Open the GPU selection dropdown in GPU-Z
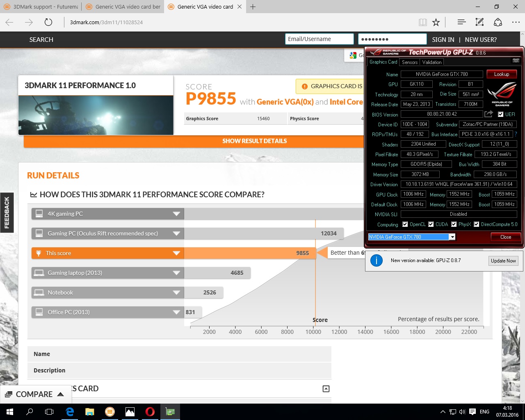The width and height of the screenshot is (525, 420). [452, 237]
